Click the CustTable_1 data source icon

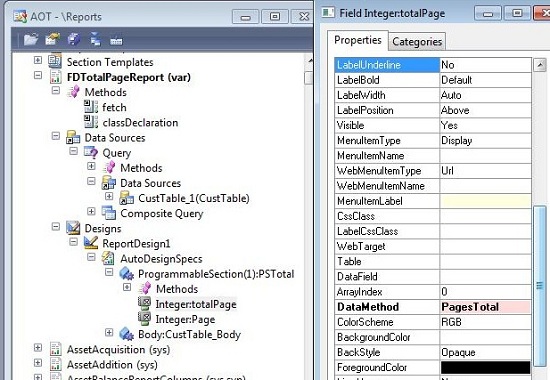click(x=127, y=198)
